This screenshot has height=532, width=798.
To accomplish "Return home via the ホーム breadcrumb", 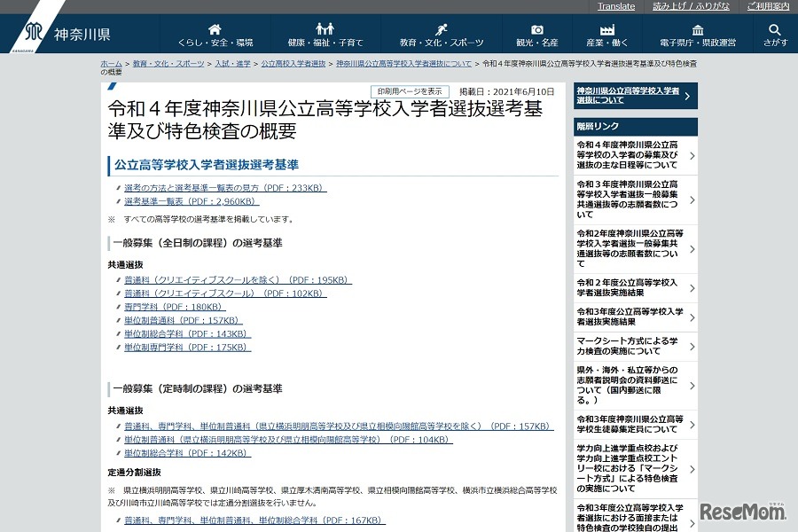I will [110, 64].
